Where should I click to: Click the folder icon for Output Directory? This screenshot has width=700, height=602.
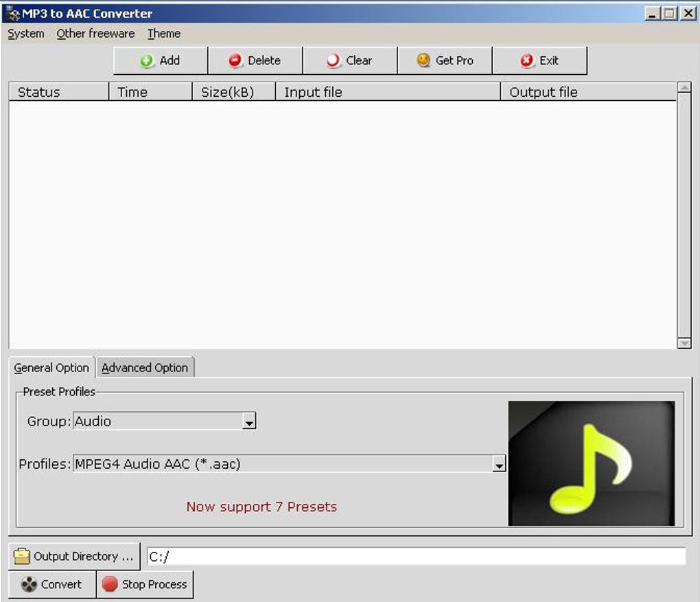21,556
